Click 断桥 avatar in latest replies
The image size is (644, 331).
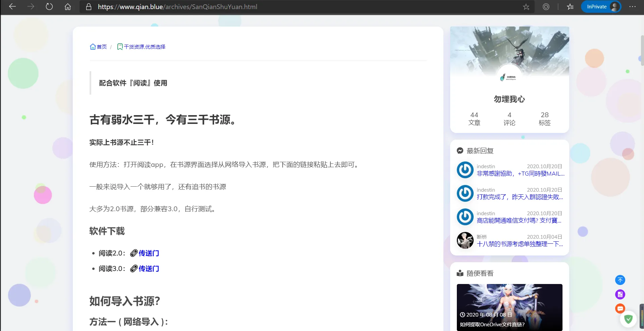coord(465,240)
